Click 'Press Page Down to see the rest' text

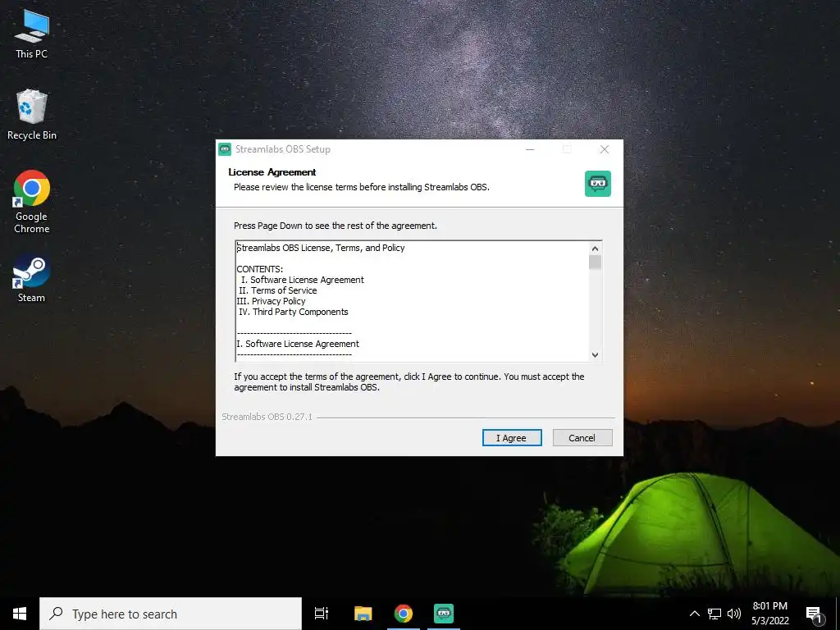(x=336, y=226)
